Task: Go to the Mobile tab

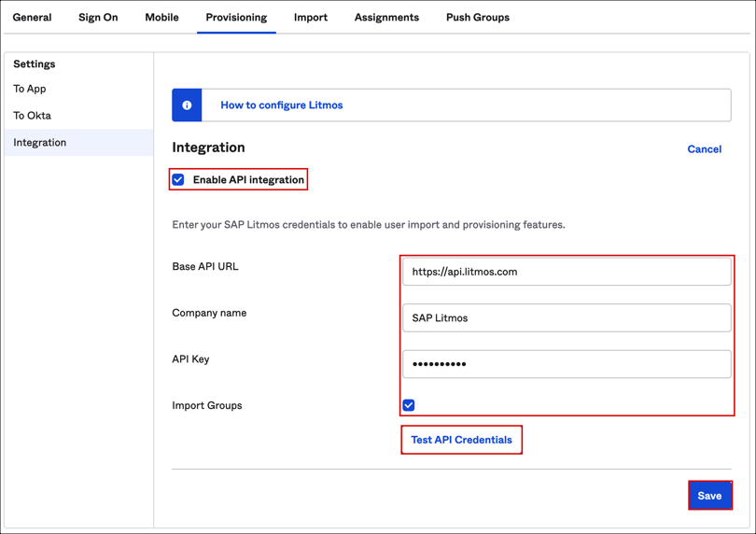Action: [x=161, y=18]
